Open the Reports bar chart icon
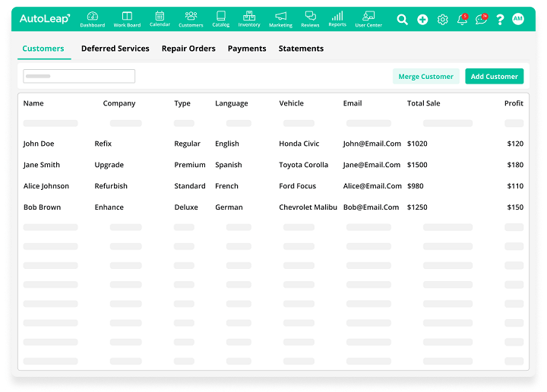The height and width of the screenshot is (392, 547). (x=337, y=16)
